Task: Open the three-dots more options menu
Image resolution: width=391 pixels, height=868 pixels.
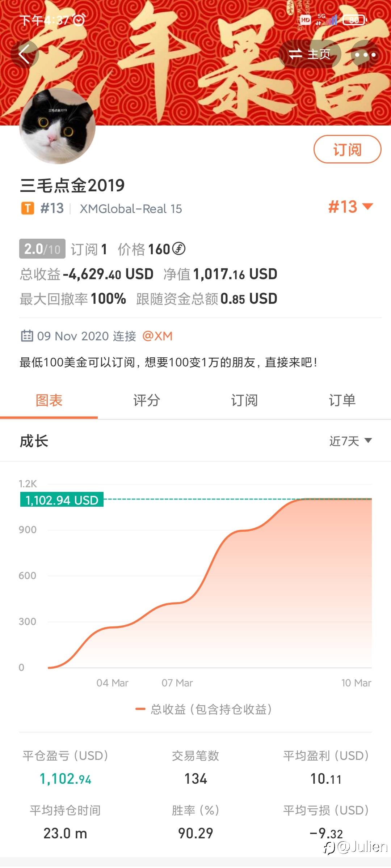Action: [x=365, y=55]
